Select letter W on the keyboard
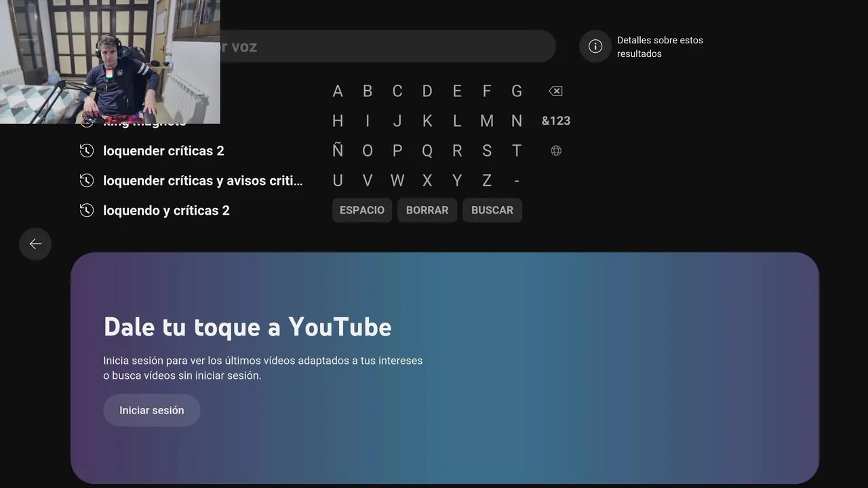The width and height of the screenshot is (868, 488). (x=397, y=180)
